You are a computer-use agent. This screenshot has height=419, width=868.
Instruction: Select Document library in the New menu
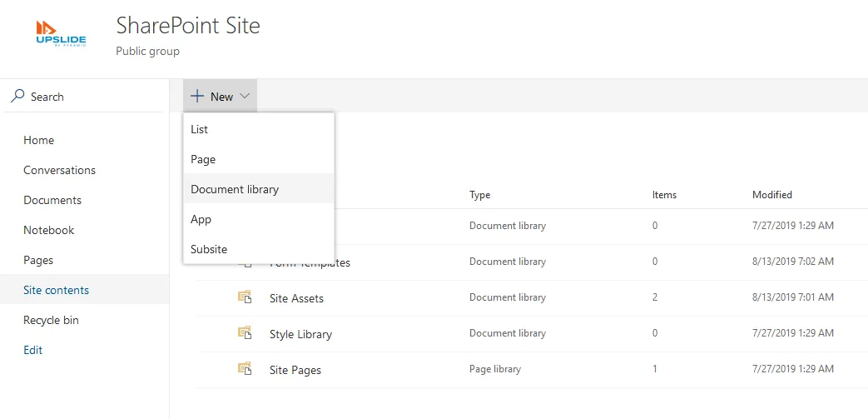pos(259,189)
